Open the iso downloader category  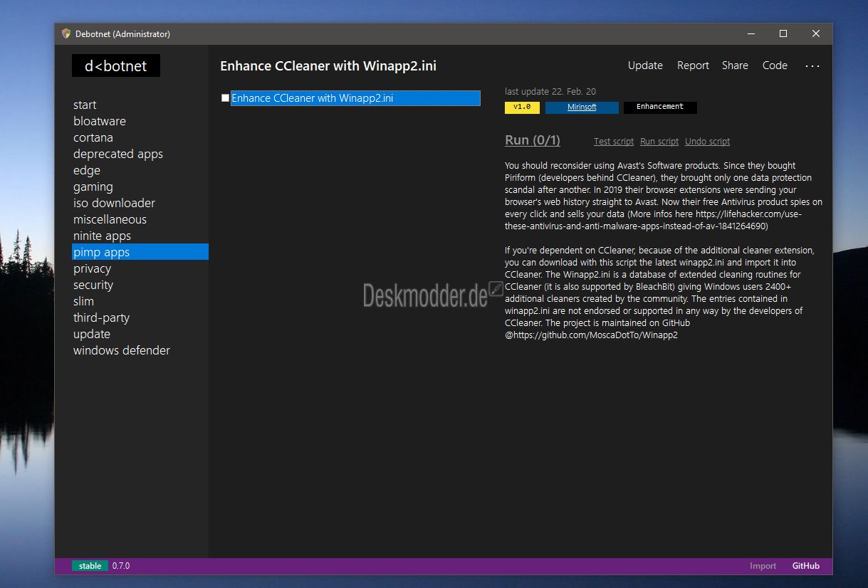coord(114,203)
